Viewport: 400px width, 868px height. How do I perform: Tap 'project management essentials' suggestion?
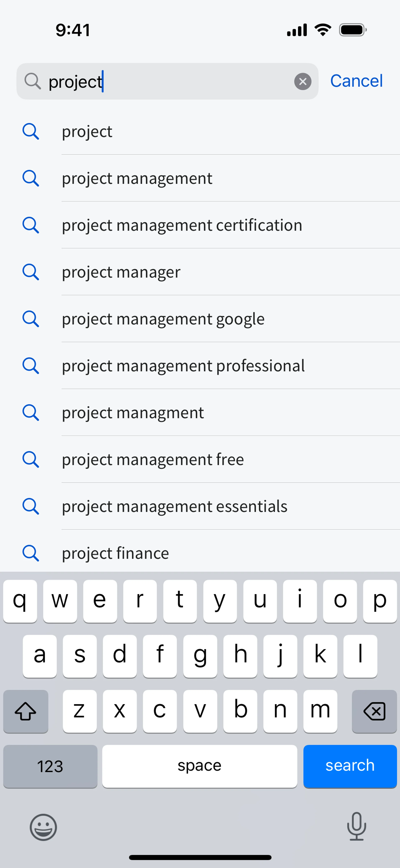point(174,506)
